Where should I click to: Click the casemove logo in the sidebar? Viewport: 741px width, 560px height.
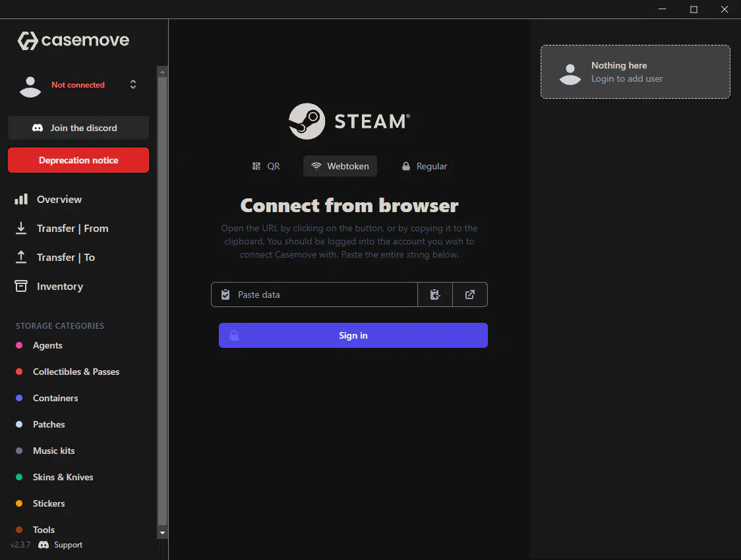73,41
